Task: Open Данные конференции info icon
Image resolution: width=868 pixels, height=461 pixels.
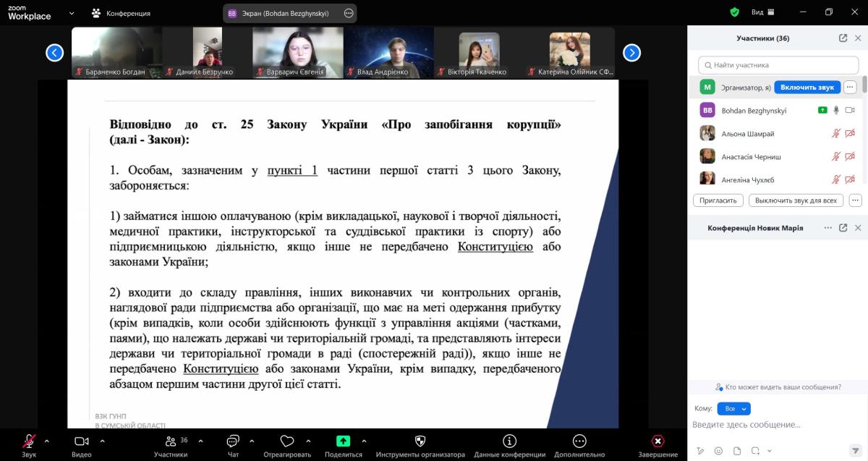Action: click(x=509, y=441)
